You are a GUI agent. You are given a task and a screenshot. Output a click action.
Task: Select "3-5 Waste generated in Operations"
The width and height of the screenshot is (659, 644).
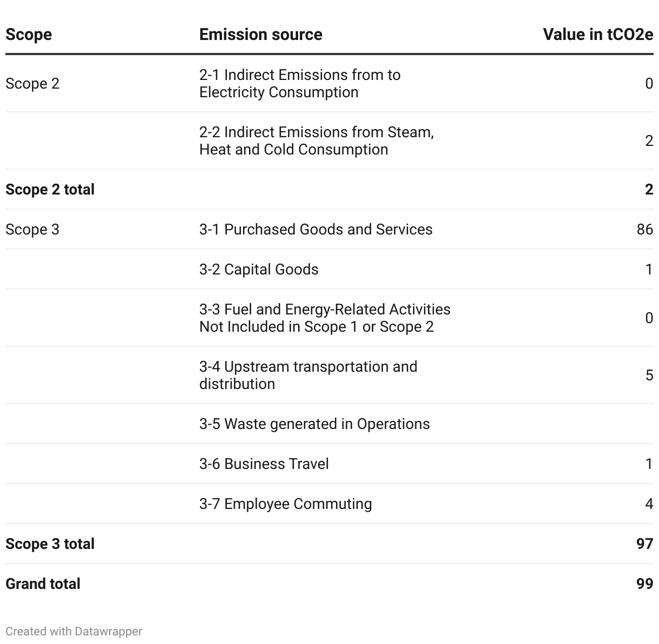(x=314, y=424)
